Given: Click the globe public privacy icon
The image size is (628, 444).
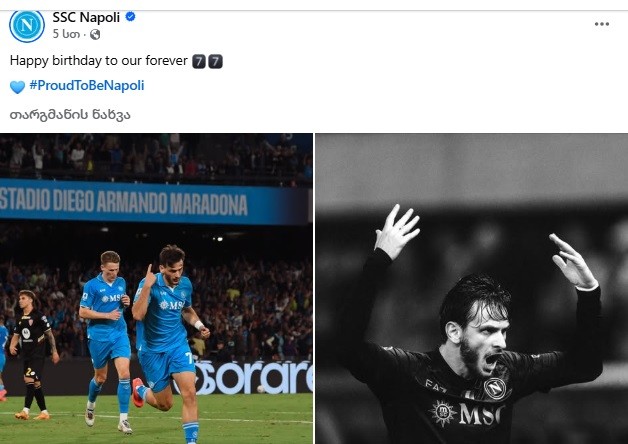Looking at the screenshot, I should 95,35.
